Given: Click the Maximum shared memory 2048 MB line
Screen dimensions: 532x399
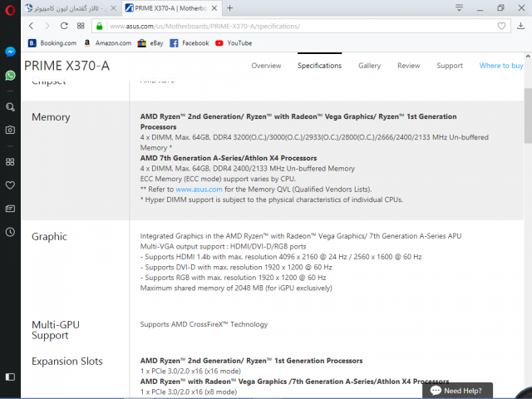Looking at the screenshot, I should (236, 288).
